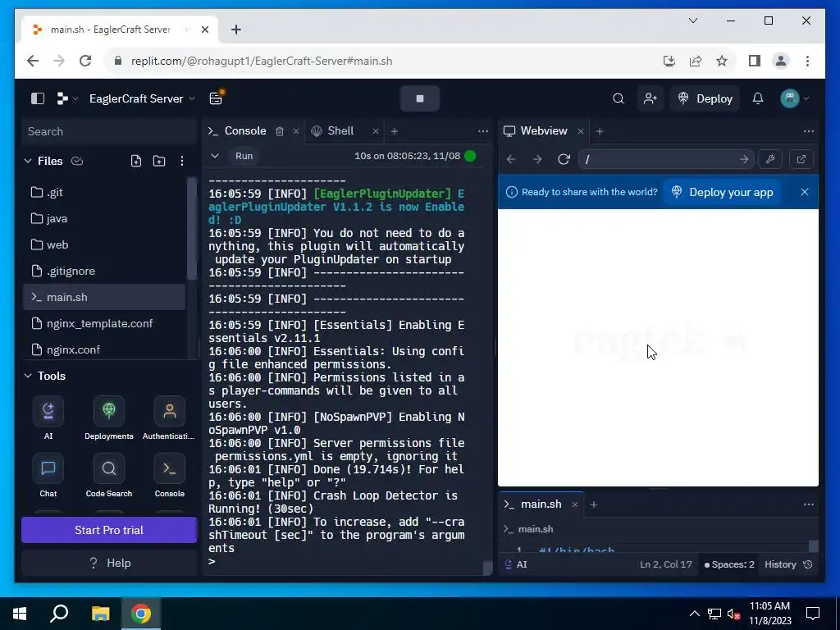Open the Console tool icon
Image resolution: width=840 pixels, height=630 pixels.
point(169,476)
